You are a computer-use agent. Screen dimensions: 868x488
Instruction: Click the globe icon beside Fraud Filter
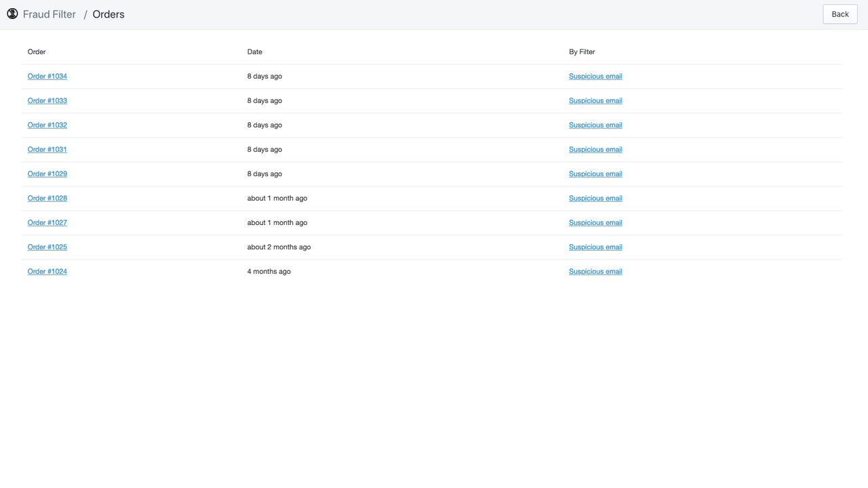point(12,14)
